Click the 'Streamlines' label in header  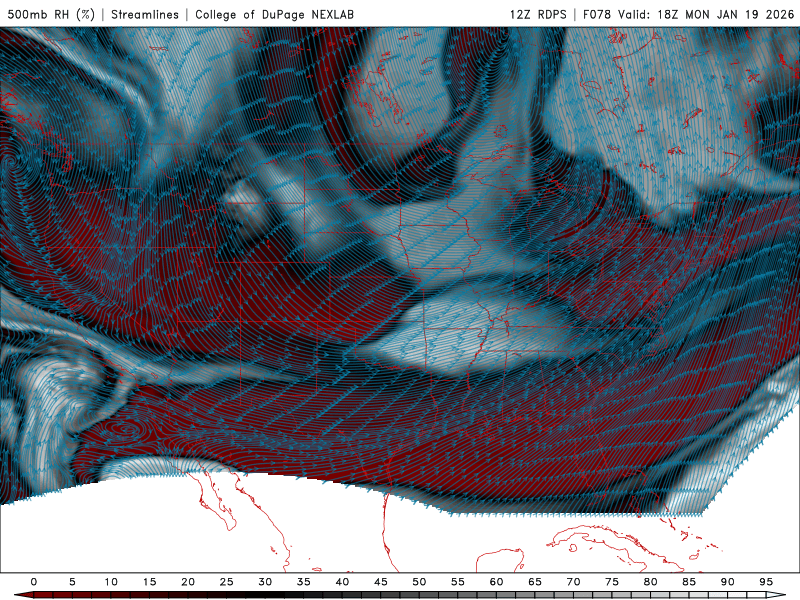pyautogui.click(x=145, y=14)
